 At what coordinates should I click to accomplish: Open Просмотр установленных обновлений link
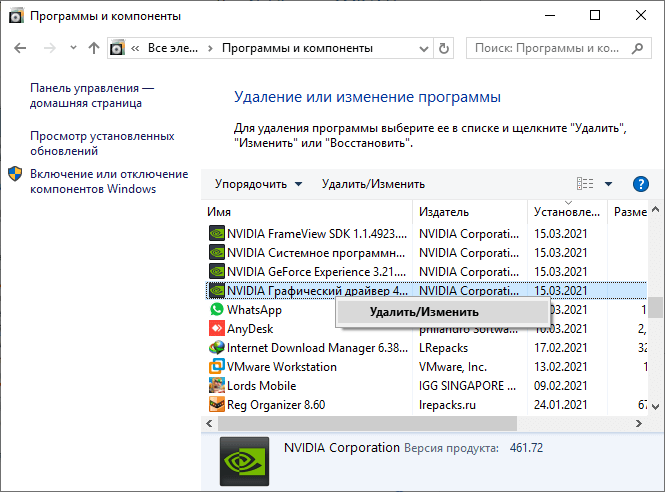102,143
